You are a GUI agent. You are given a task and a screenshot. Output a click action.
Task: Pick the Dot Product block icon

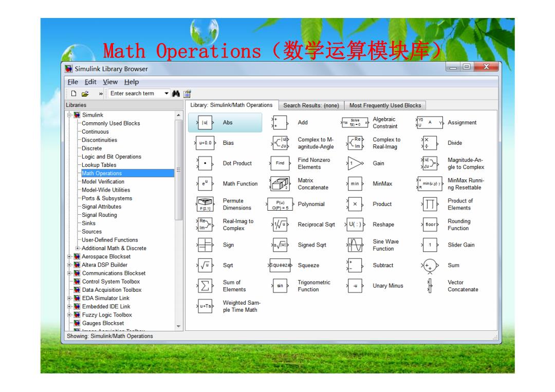205,163
